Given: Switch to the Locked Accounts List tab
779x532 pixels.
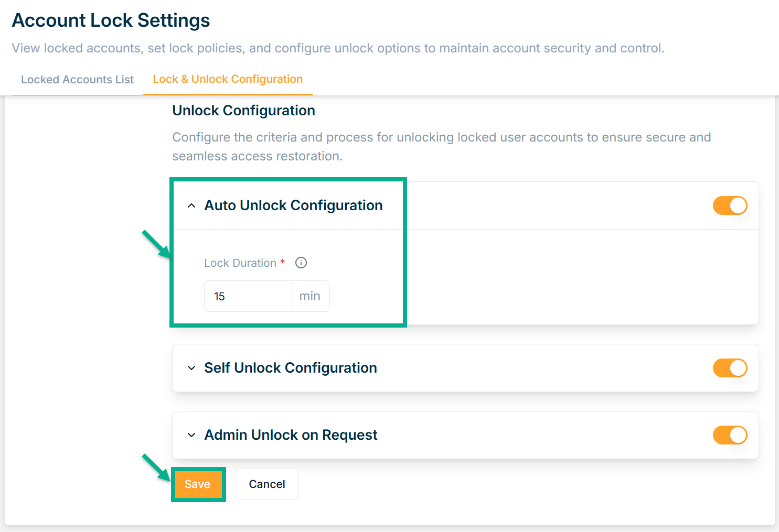Looking at the screenshot, I should point(77,80).
